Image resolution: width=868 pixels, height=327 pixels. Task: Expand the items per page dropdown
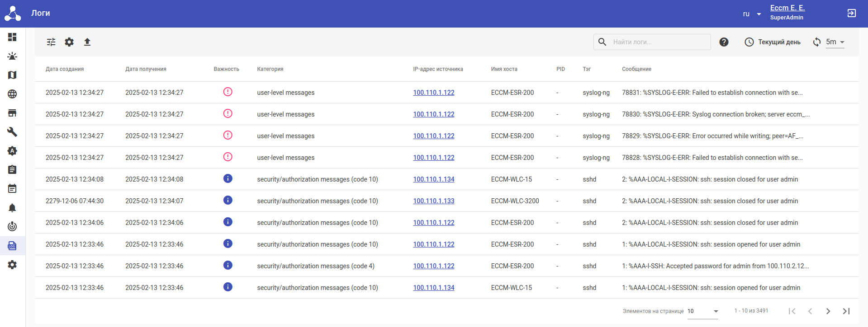(x=702, y=311)
